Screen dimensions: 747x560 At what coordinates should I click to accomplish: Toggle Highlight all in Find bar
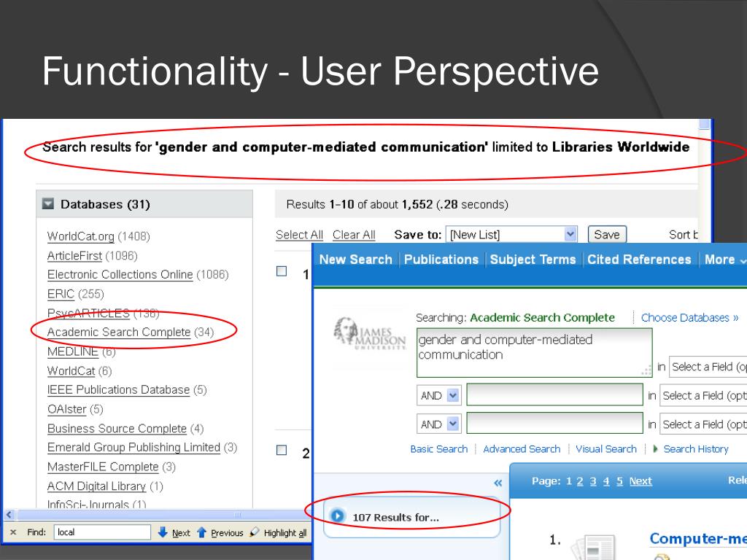click(279, 533)
